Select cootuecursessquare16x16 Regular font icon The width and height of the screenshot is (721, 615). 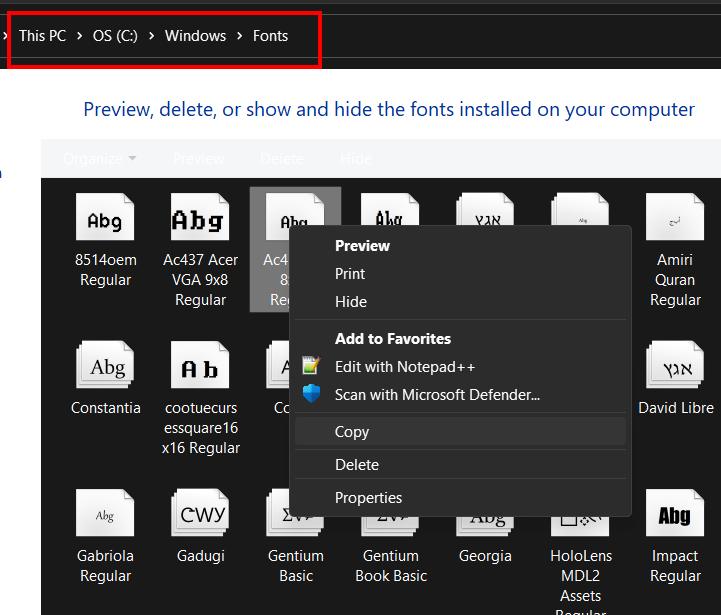click(200, 367)
